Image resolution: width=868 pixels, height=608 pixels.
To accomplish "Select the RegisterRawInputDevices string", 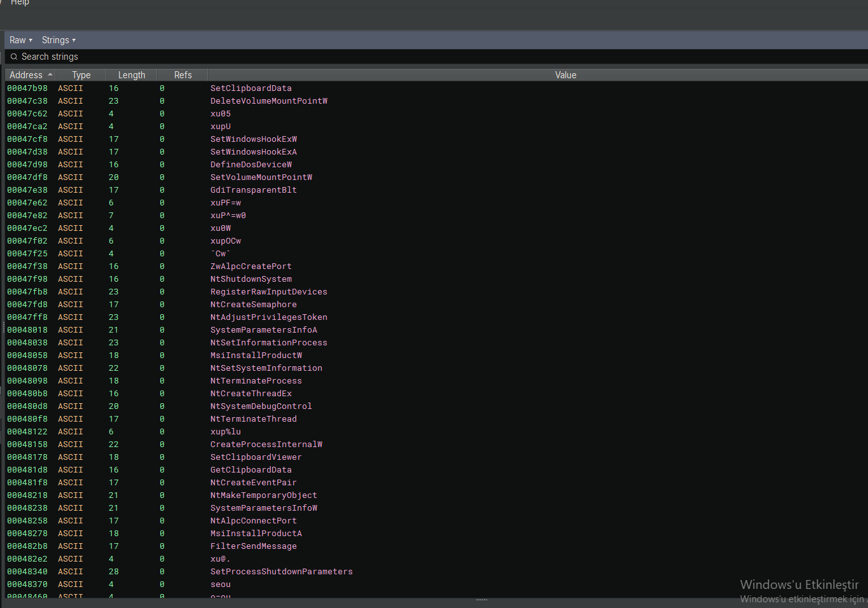I will pos(269,292).
